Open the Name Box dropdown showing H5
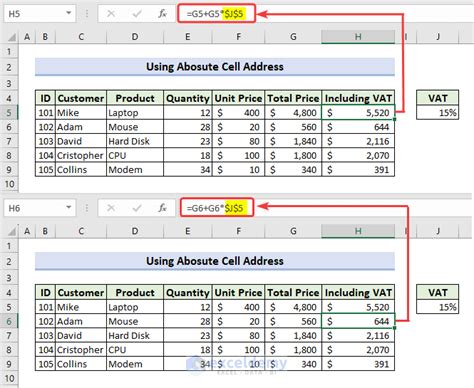Viewport: 474px width, 388px height. [x=69, y=13]
